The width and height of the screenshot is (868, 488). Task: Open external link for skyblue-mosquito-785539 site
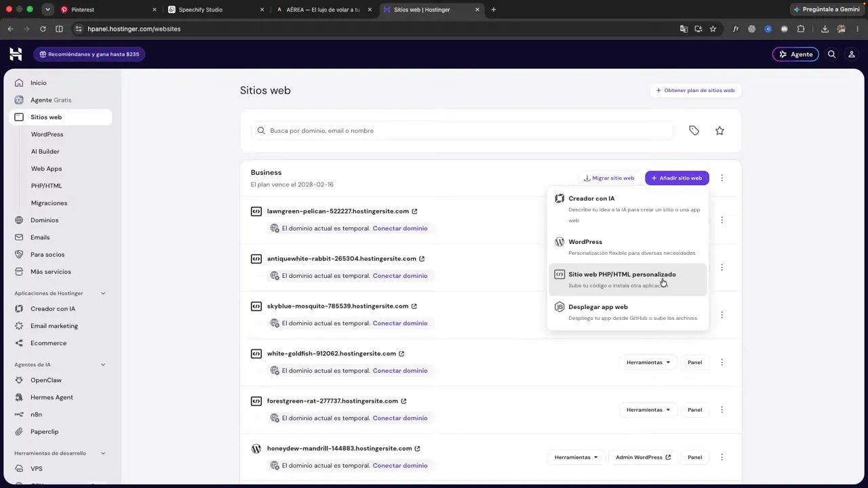point(414,306)
